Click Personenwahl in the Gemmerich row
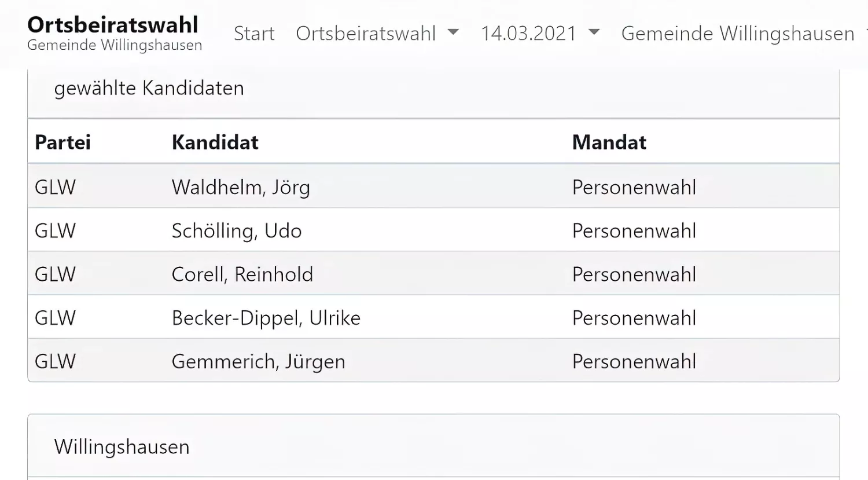868x480 pixels. [x=634, y=361]
